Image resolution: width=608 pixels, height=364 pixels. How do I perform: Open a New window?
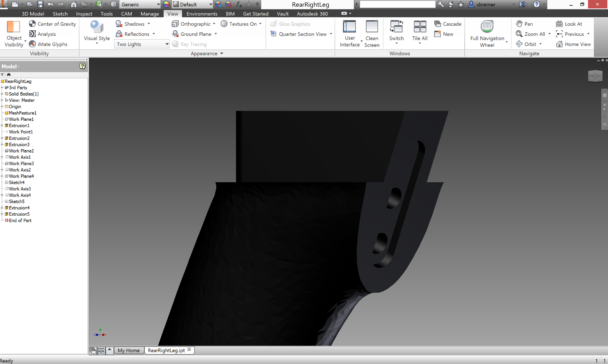pos(444,34)
